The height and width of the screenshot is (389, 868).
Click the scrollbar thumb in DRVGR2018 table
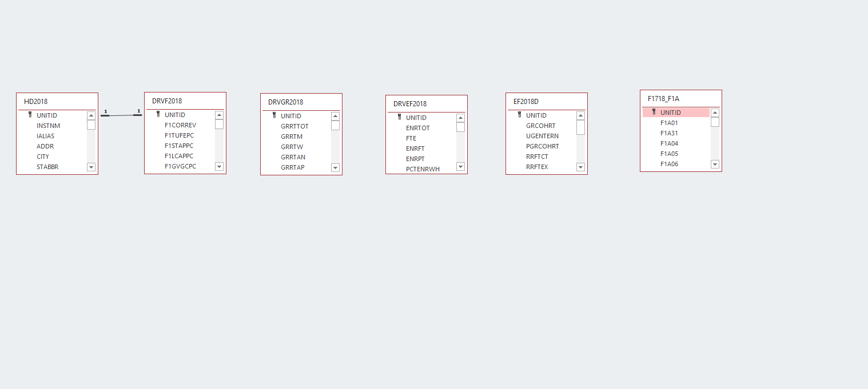point(335,126)
